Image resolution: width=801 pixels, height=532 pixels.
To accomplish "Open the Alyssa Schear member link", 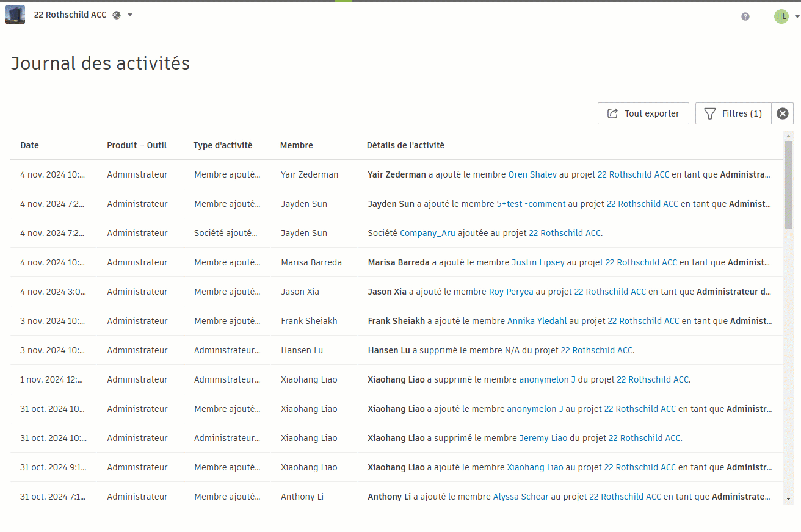I will point(520,497).
